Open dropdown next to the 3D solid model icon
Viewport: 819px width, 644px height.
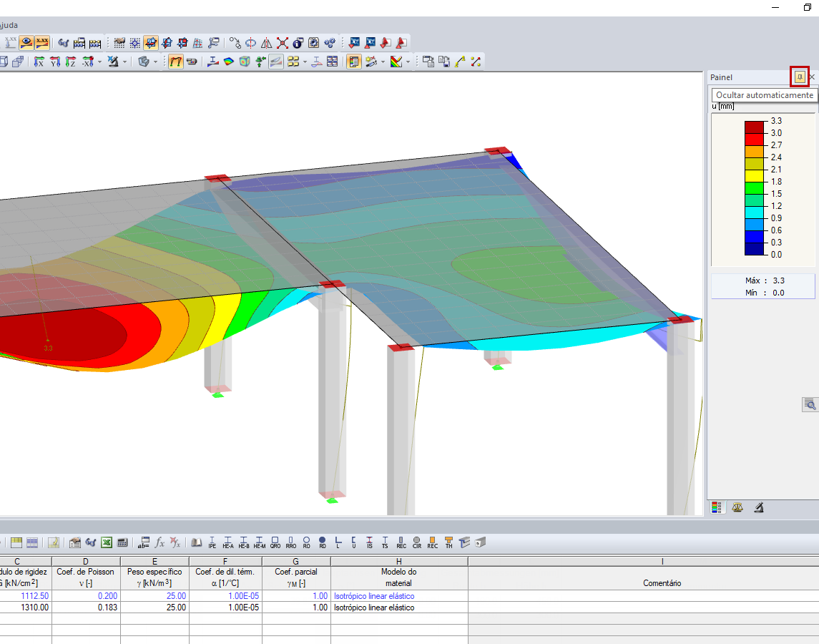pos(155,62)
